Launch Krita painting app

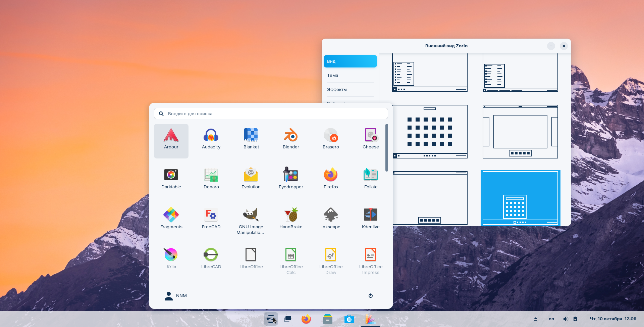point(171,261)
